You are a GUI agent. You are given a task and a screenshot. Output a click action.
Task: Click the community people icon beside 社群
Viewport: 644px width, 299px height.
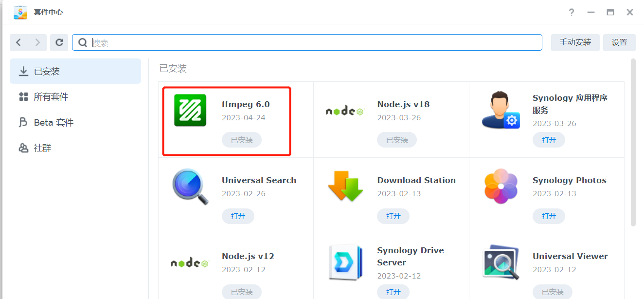click(x=23, y=148)
